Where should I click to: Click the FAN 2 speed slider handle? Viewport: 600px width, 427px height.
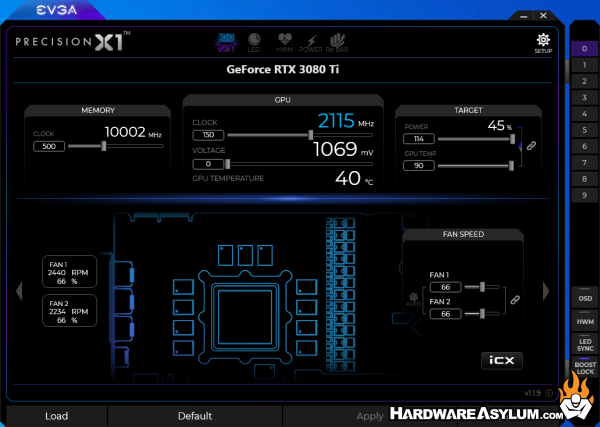(x=482, y=314)
